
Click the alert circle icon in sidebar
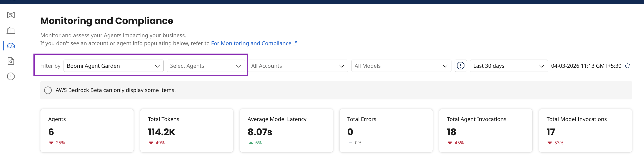coord(11,77)
